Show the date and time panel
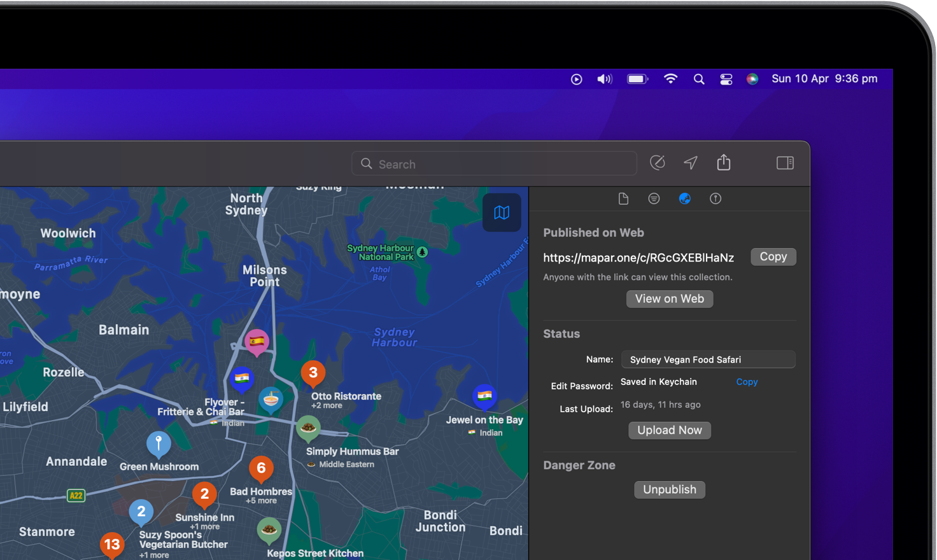The width and height of the screenshot is (937, 560). pos(824,79)
